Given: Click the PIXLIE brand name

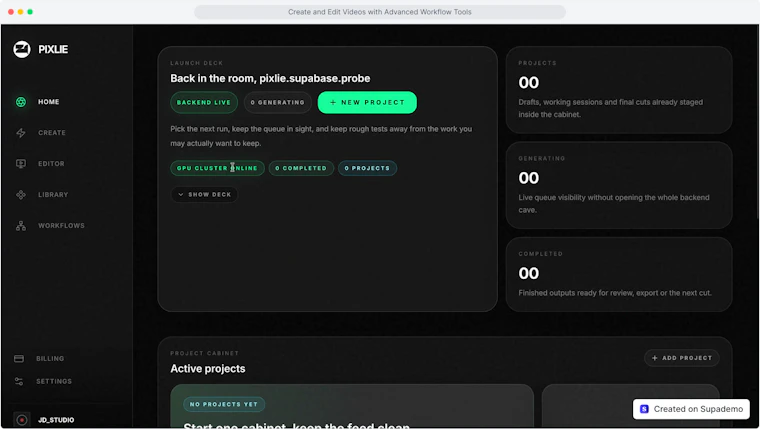Looking at the screenshot, I should click(x=53, y=49).
